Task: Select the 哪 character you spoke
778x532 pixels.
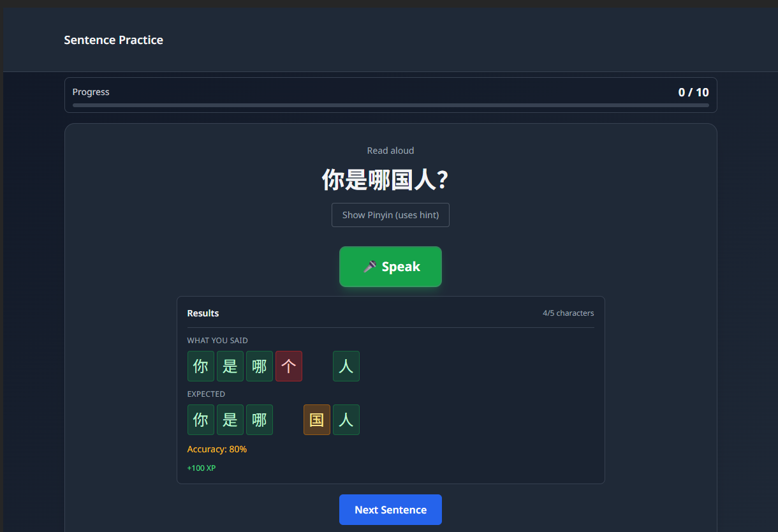Action: click(x=259, y=366)
